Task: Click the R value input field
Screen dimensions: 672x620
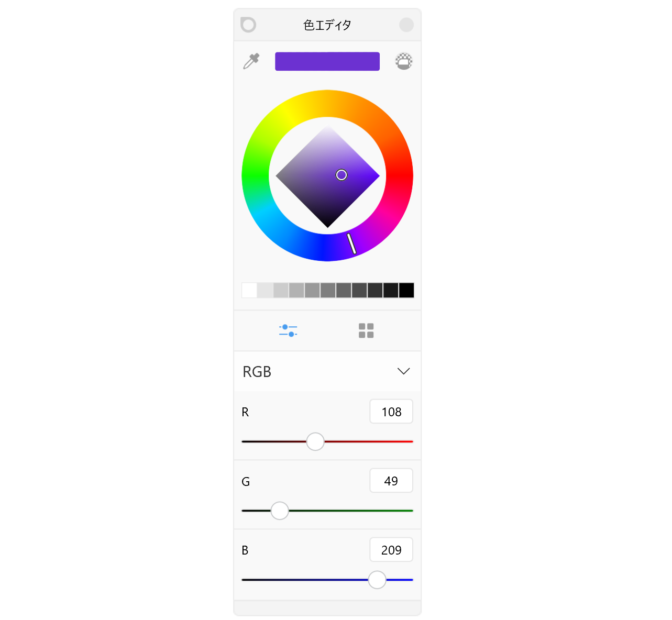Action: click(x=391, y=412)
